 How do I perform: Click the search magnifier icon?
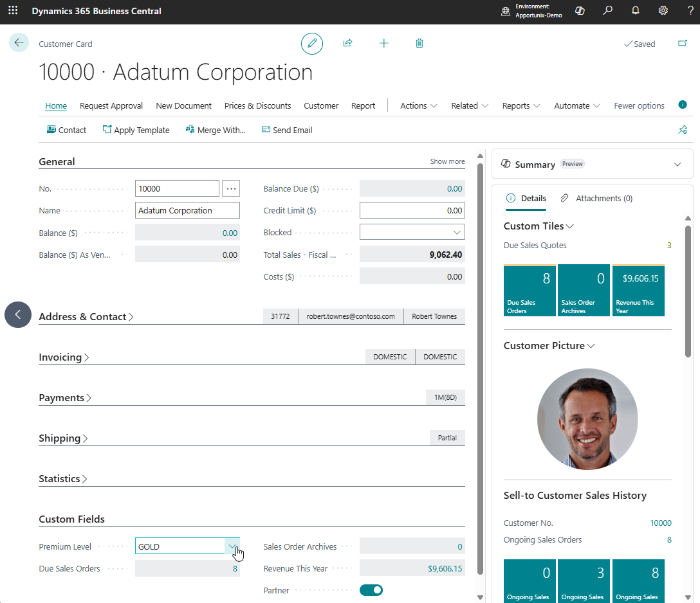click(x=607, y=11)
